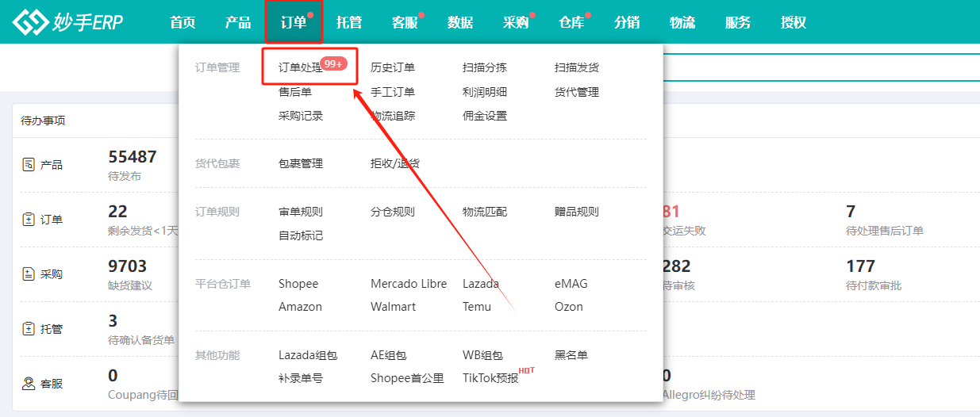Image resolution: width=980 pixels, height=417 pixels.
Task: Open the 物流 top menu
Action: coord(682,22)
